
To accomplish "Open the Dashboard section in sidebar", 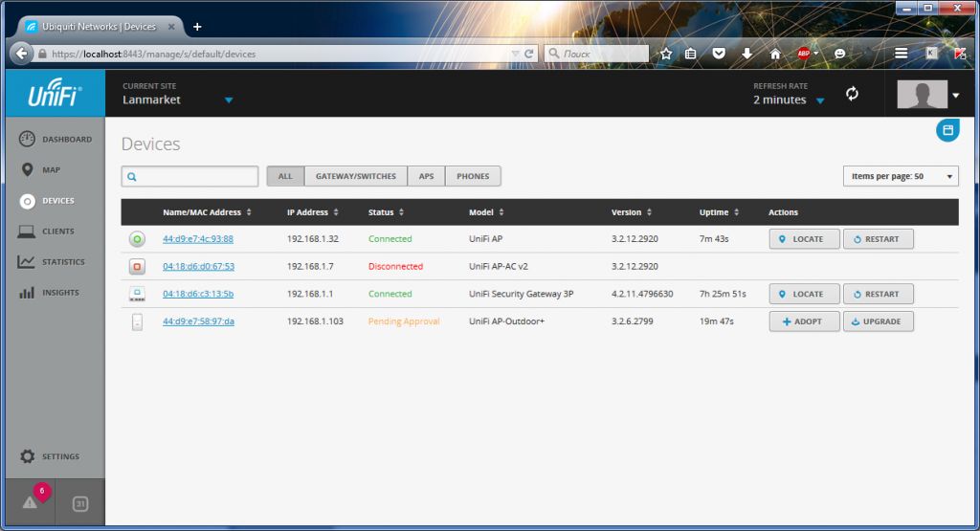I will pos(56,140).
